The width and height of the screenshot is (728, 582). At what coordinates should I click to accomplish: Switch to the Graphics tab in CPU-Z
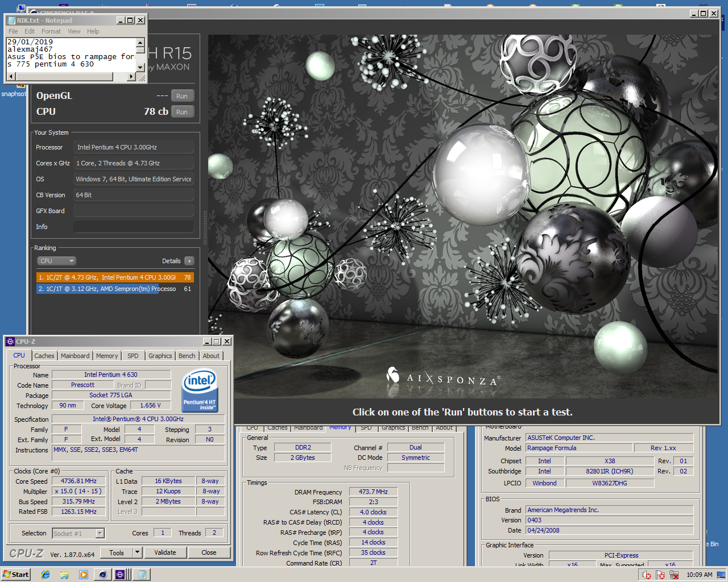(x=160, y=356)
